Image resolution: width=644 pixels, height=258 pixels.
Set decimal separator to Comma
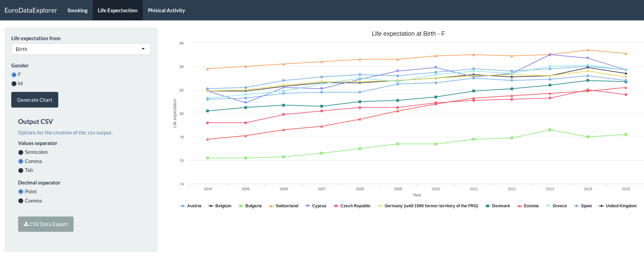(21, 201)
